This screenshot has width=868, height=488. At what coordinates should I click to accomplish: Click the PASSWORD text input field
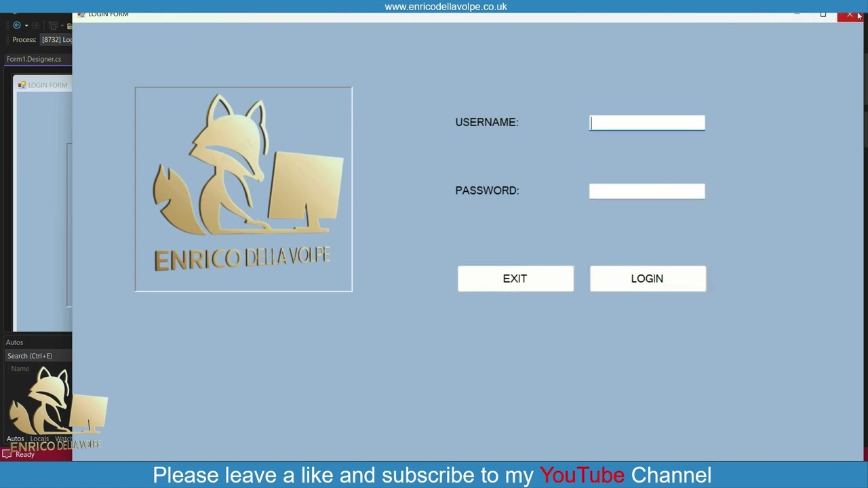coord(647,191)
